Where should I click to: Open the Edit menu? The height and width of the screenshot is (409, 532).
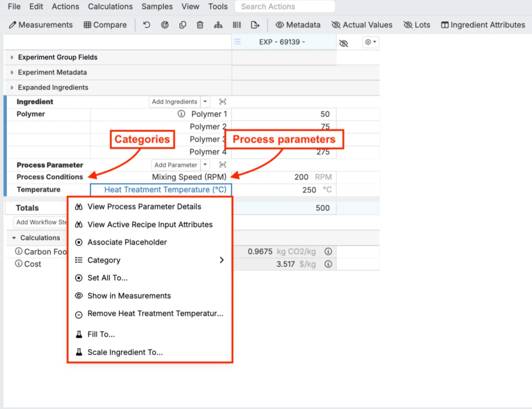36,6
